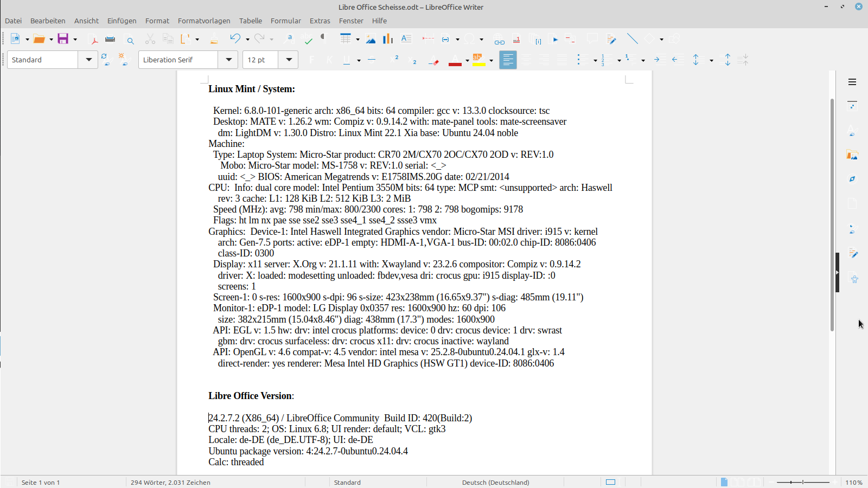Click the 110% zoom percentage
Viewport: 868px width, 488px height.
pos(853,482)
